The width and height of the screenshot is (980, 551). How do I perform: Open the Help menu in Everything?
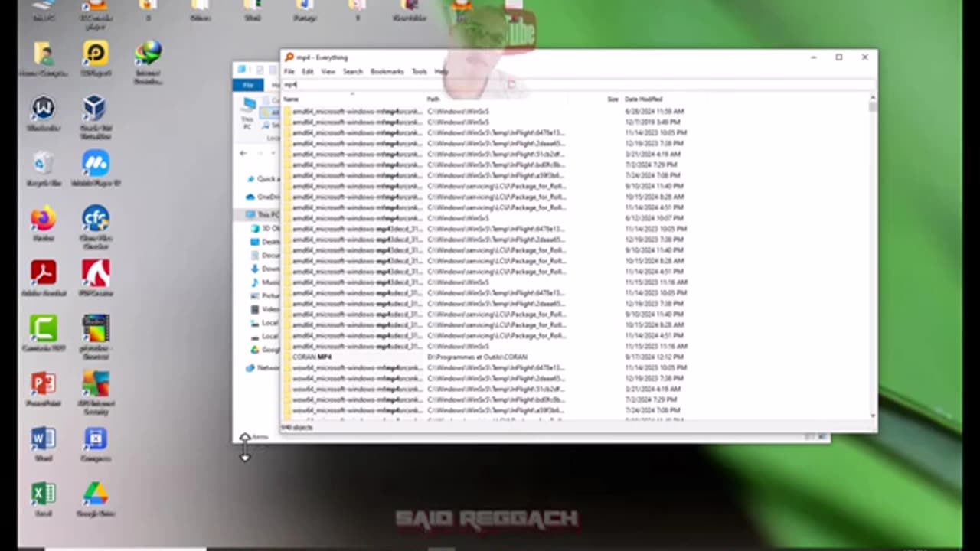(x=441, y=72)
